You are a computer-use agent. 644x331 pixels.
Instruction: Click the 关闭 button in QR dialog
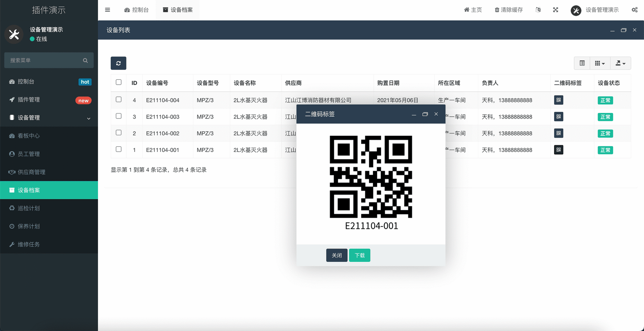click(x=337, y=255)
